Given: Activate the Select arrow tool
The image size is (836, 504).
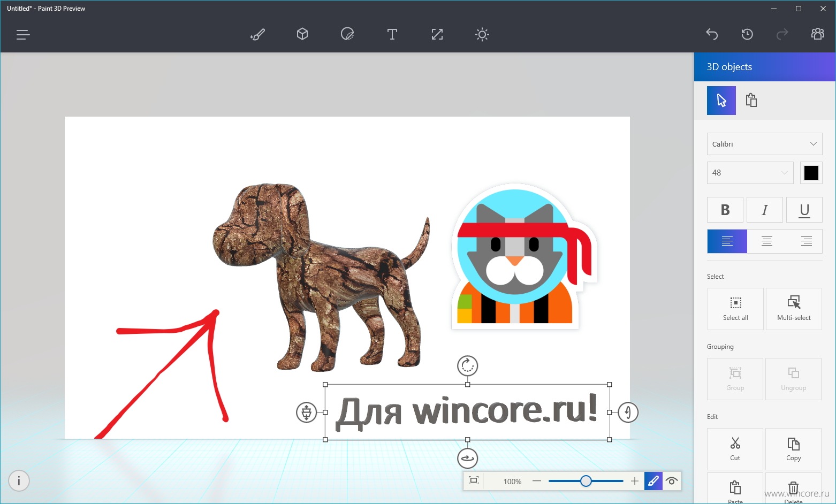Looking at the screenshot, I should (721, 101).
